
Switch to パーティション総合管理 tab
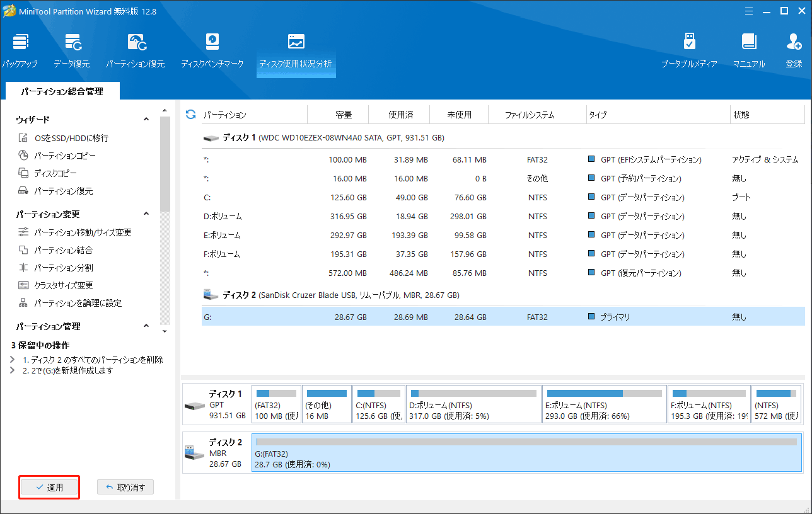(62, 91)
